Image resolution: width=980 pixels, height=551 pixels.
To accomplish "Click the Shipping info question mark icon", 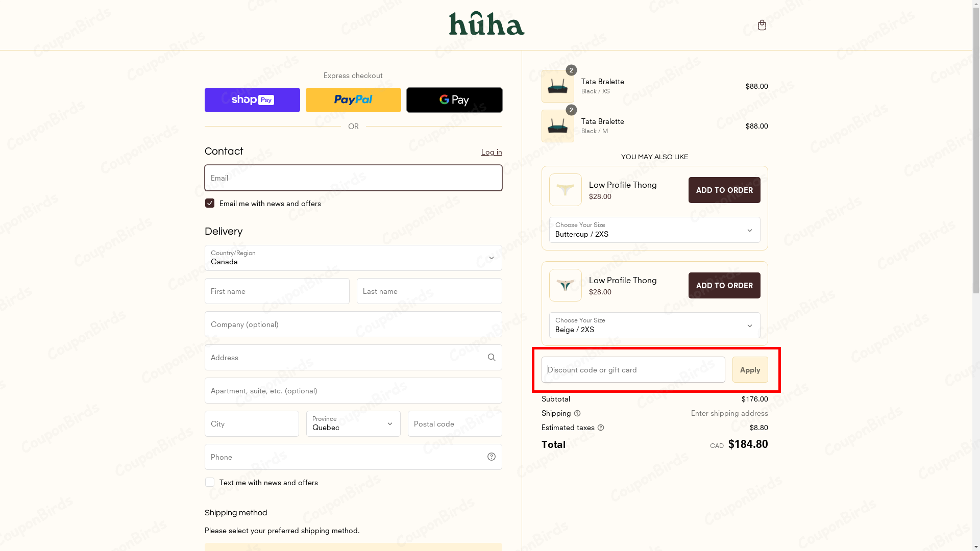I will [577, 413].
